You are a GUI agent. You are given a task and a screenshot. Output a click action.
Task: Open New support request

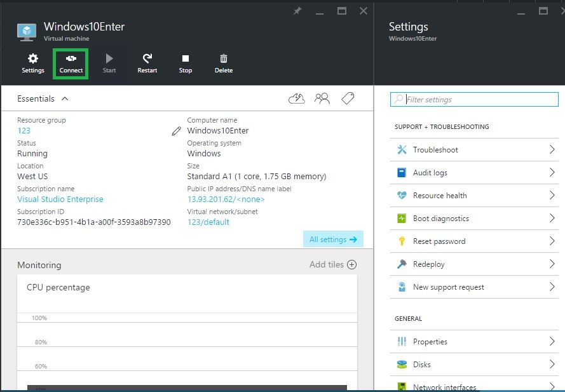click(x=474, y=287)
